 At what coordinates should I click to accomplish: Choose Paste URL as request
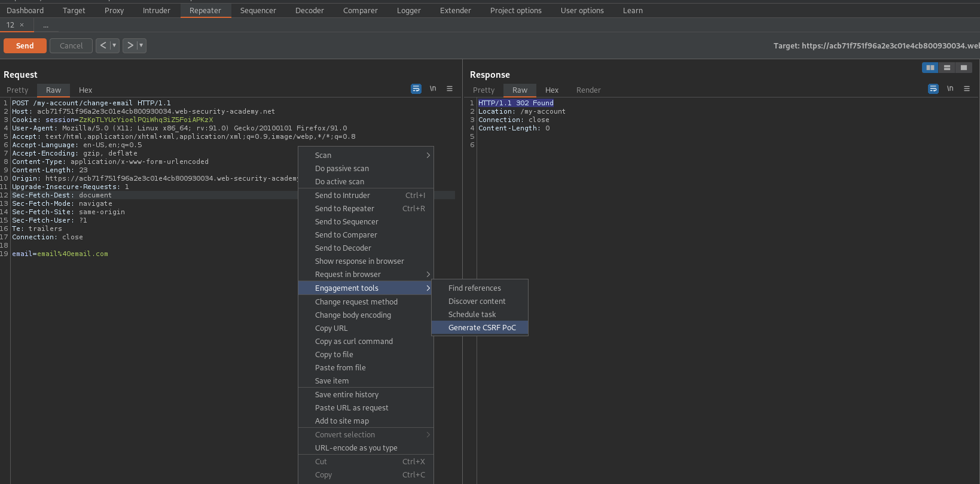coord(366,407)
